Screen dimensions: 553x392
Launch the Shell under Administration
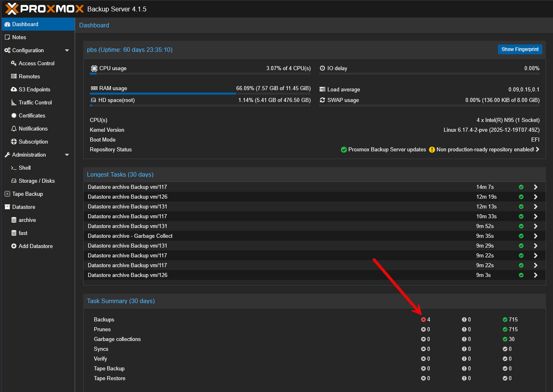click(x=24, y=168)
